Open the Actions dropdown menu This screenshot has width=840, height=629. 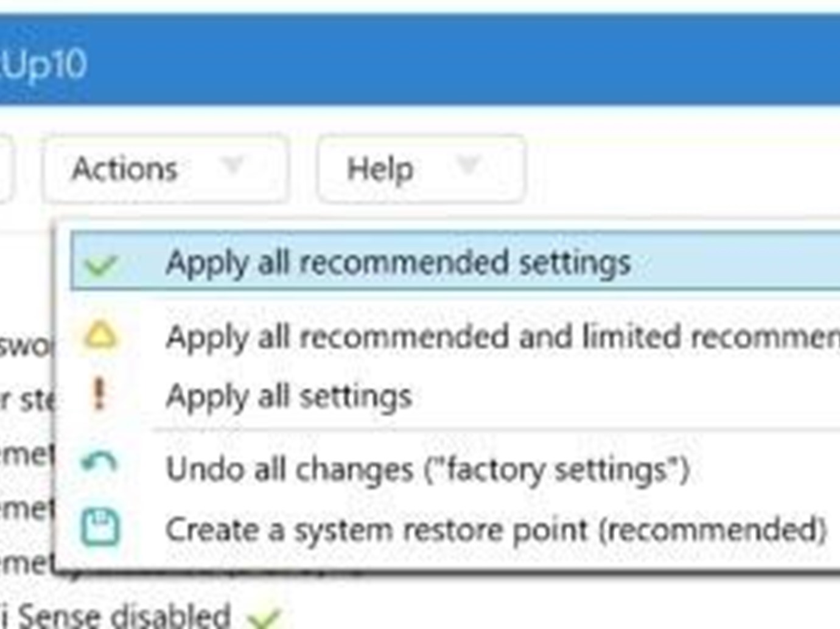click(165, 169)
